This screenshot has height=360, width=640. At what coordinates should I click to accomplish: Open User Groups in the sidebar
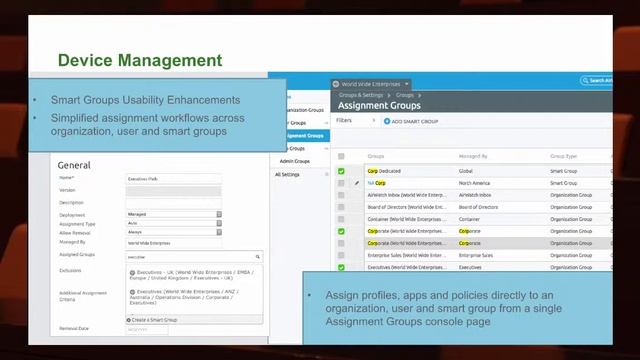coord(298,123)
